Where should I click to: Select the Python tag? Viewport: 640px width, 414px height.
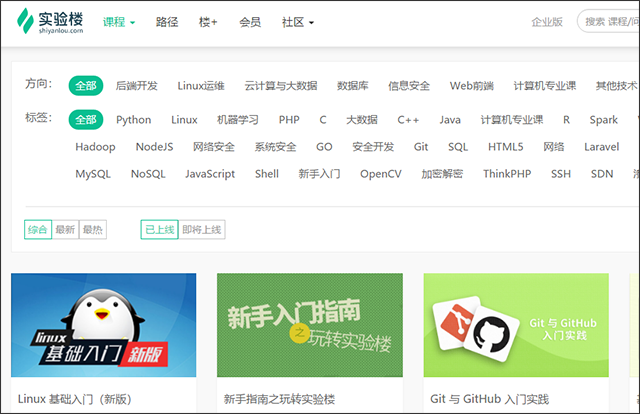(x=133, y=120)
